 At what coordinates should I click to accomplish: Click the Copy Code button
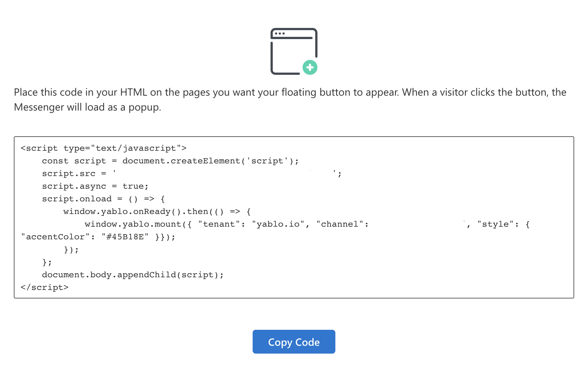tap(294, 342)
